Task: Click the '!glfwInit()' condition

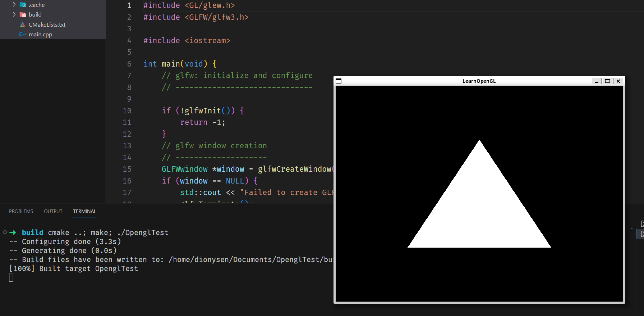Action: pos(205,111)
